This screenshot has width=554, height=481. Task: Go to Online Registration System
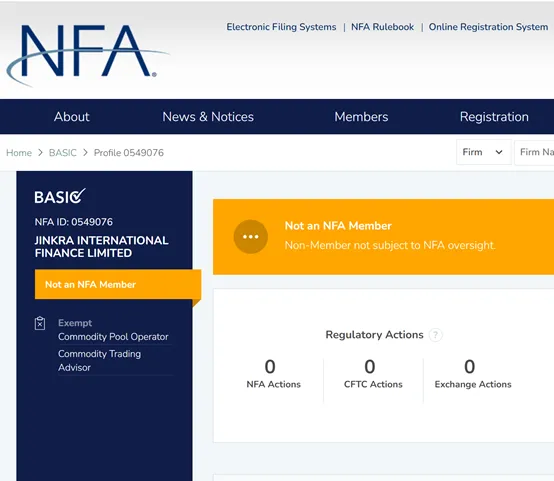point(488,27)
